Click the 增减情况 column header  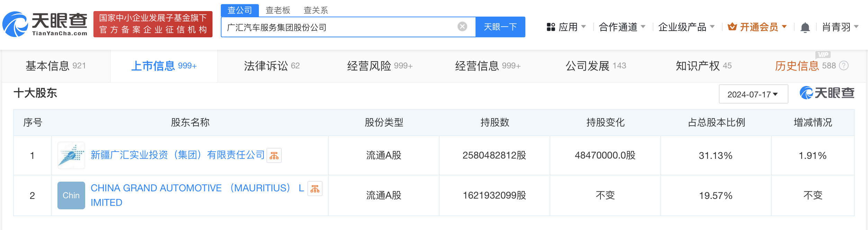point(813,122)
